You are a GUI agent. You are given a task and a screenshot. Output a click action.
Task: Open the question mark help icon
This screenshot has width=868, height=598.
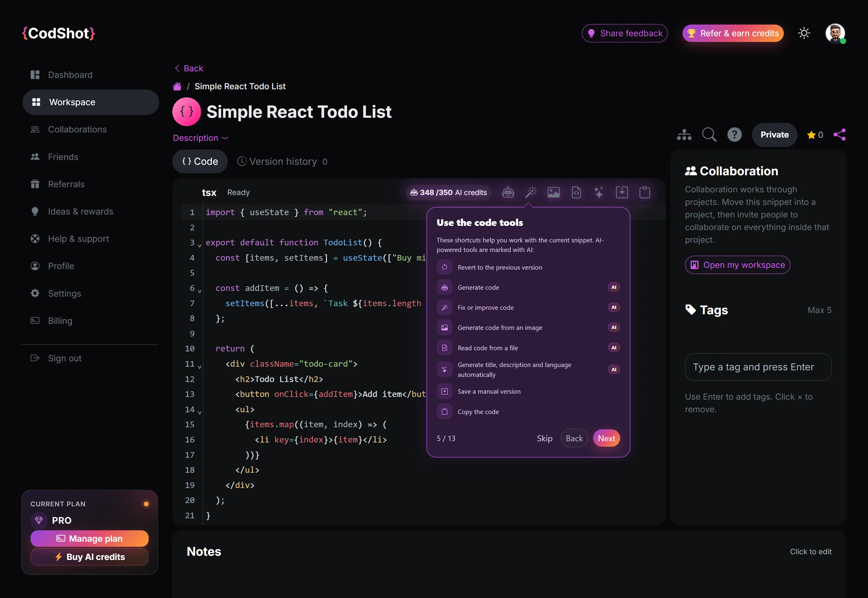click(x=735, y=135)
